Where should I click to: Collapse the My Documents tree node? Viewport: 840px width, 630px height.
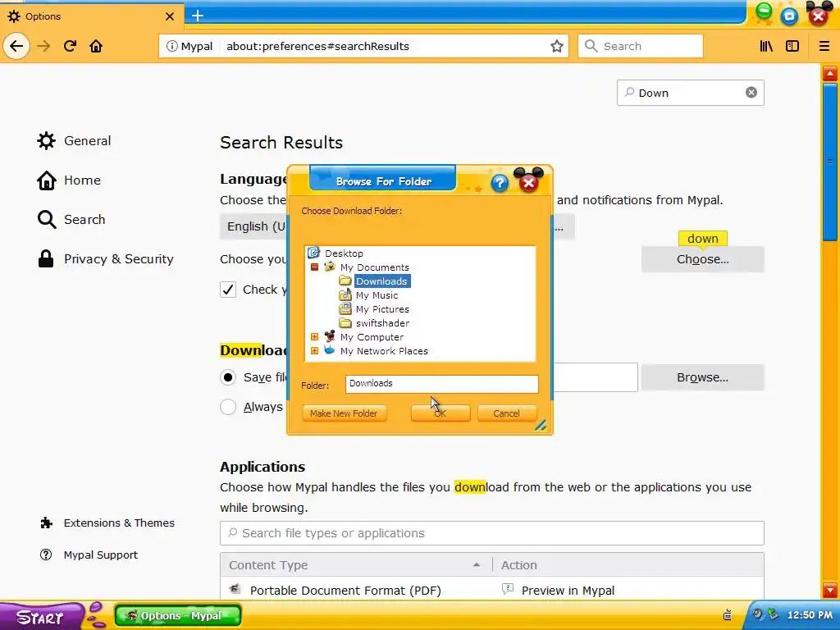point(314,267)
